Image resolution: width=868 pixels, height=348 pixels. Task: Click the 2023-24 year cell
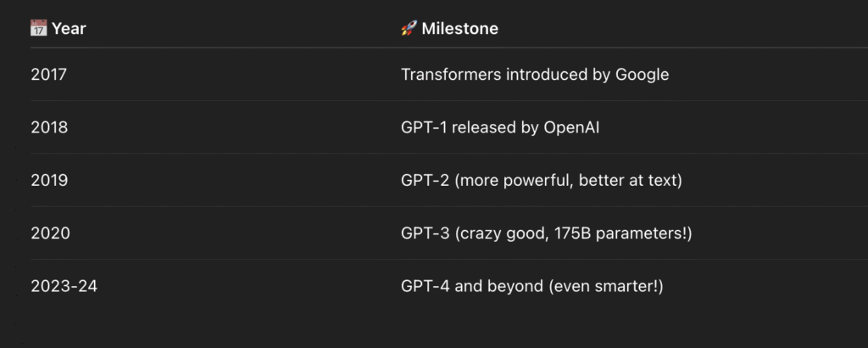click(x=64, y=287)
